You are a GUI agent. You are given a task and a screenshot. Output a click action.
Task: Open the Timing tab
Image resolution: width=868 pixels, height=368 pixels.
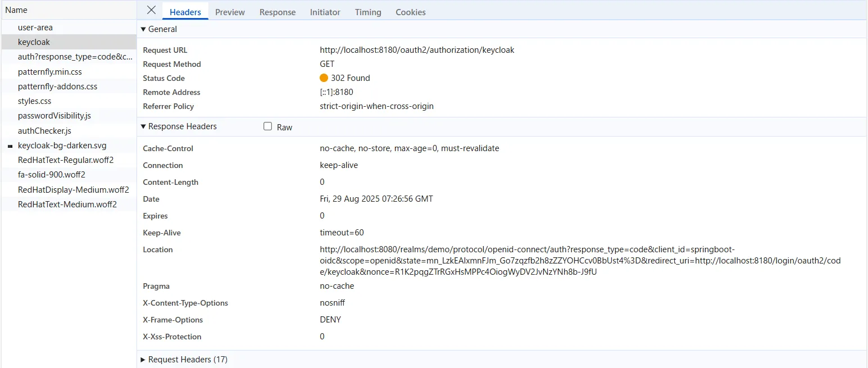coord(367,12)
